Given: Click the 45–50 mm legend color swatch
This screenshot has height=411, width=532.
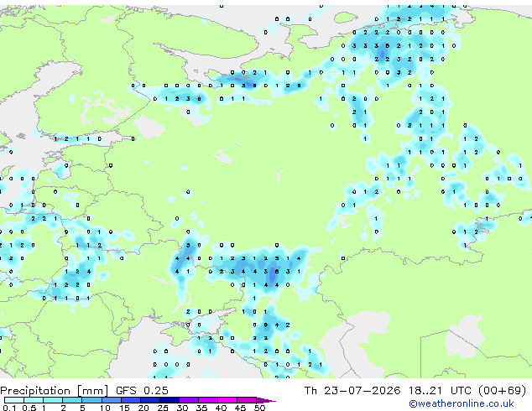Looking at the screenshot, I should (x=247, y=400).
